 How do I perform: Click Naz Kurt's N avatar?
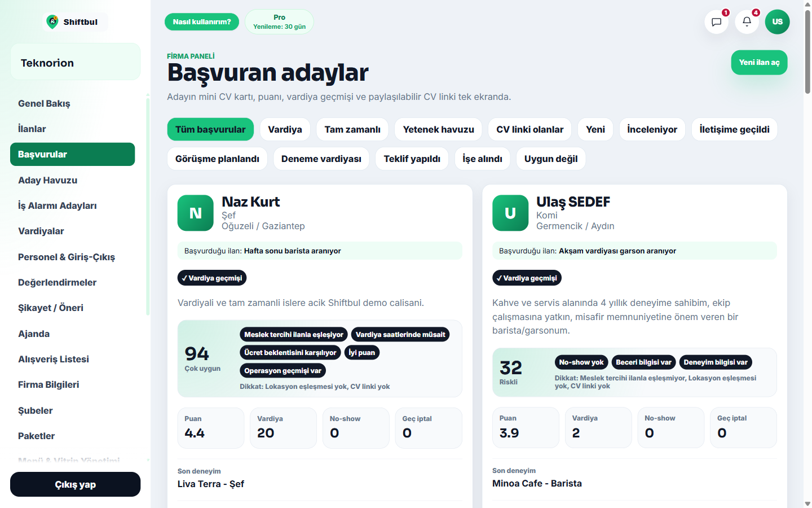[195, 213]
